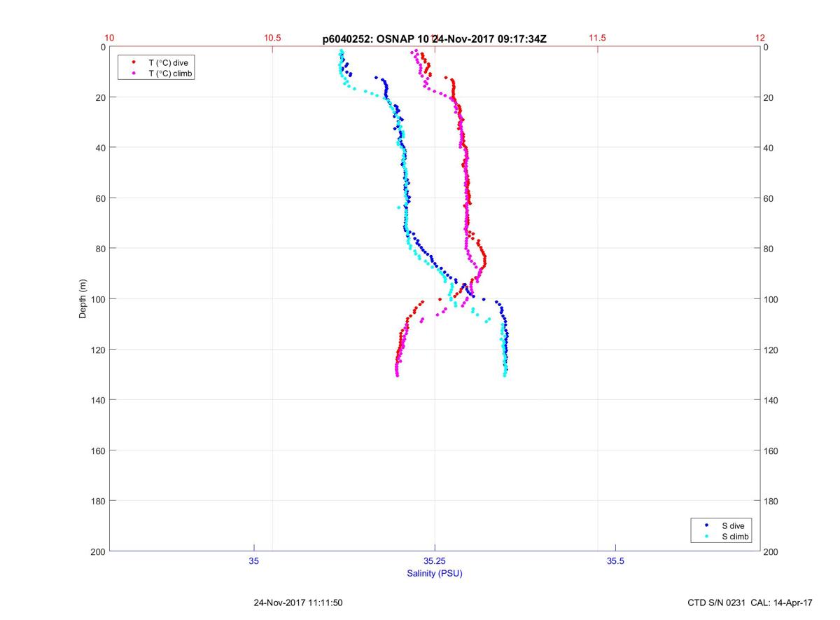Screen dimensions: 840x620
Task: Select the 'S dive' legend label
Action: pos(733,525)
